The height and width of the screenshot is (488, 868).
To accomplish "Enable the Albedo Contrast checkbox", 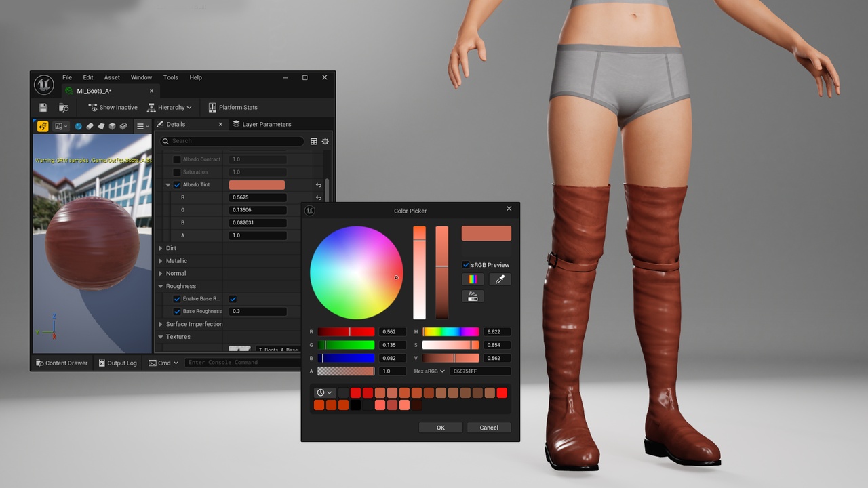I will [x=177, y=159].
